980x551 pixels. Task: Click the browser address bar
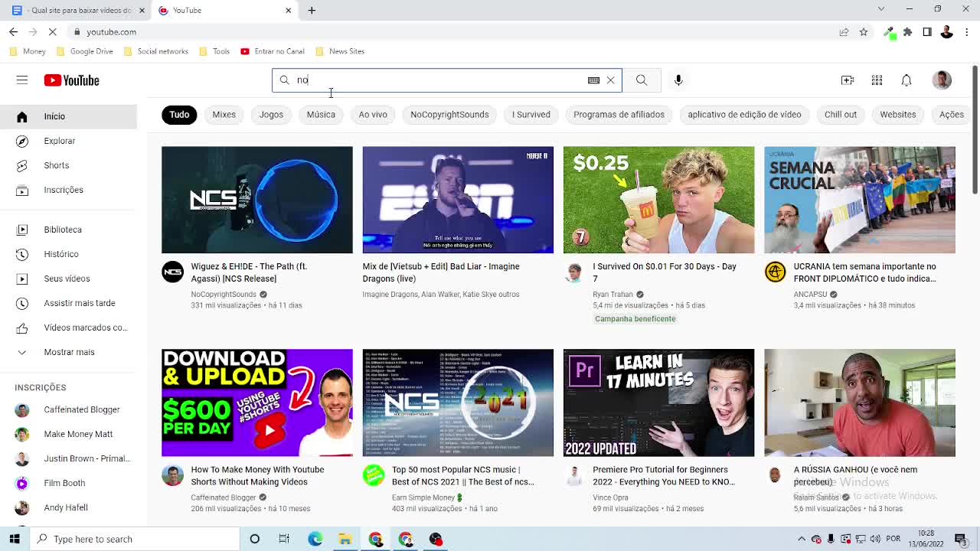point(452,32)
